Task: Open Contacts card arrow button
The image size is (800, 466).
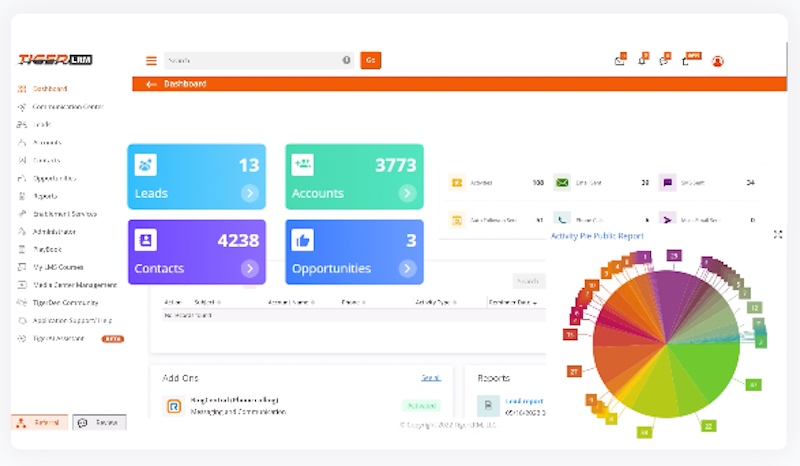Action: (249, 268)
